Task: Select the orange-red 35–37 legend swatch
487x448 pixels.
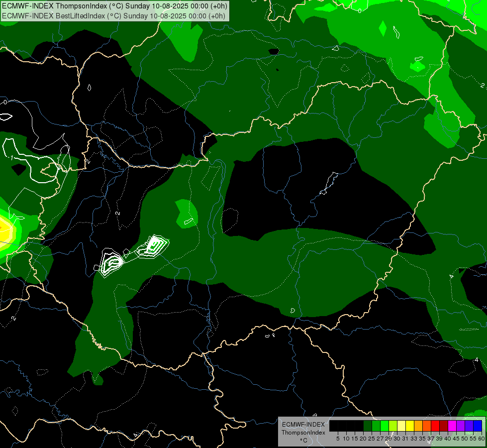Action: 427,426
